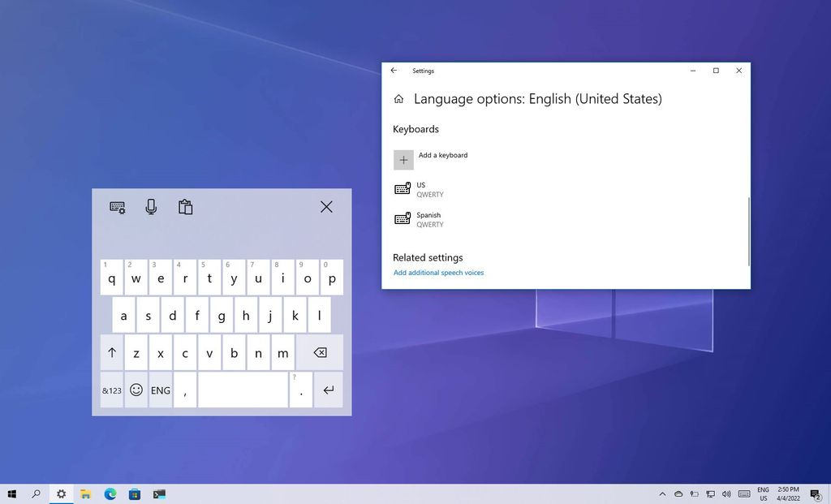
Task: Open Add additional speech voices
Action: 438,273
